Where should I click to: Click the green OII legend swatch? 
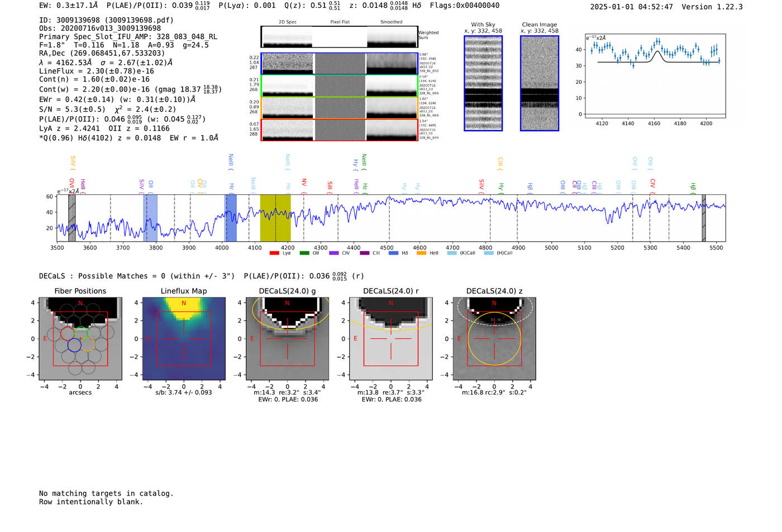pos(304,253)
